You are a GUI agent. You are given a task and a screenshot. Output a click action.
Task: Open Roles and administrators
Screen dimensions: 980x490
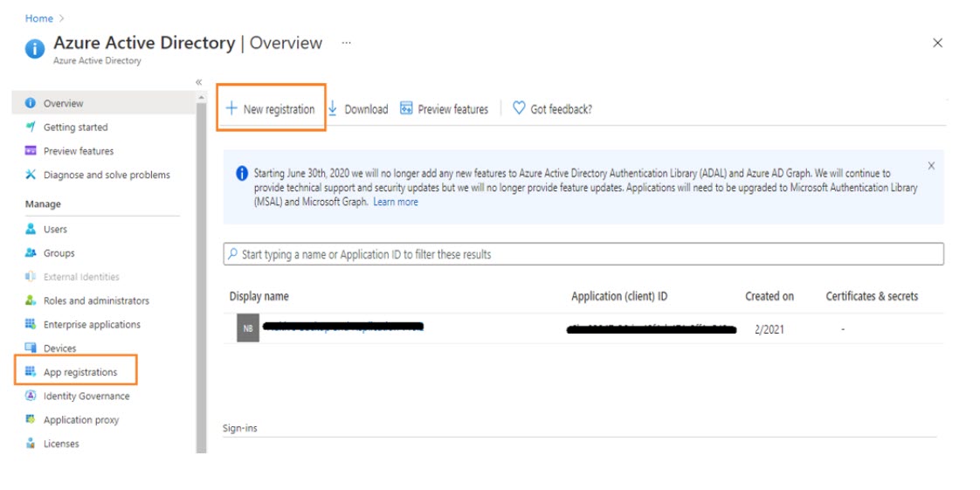point(96,300)
